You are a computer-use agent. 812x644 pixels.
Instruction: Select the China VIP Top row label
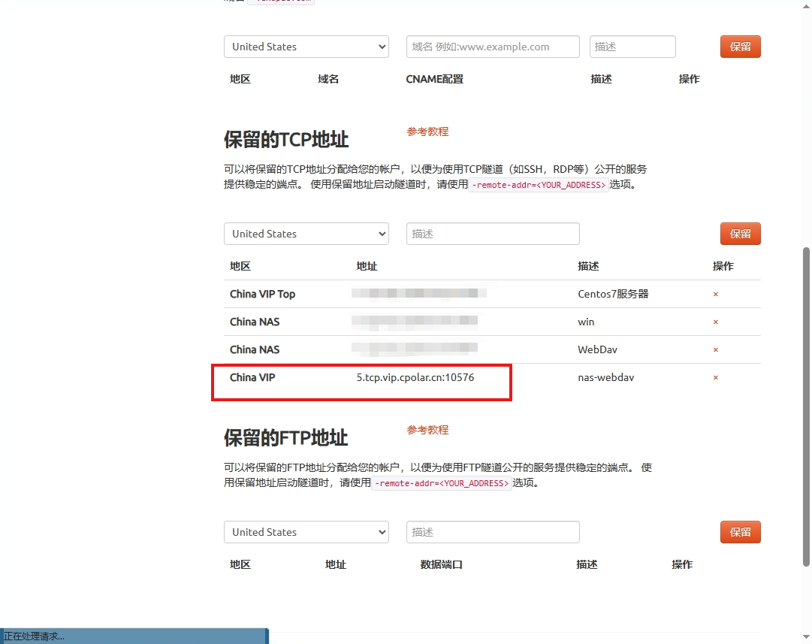click(x=262, y=294)
